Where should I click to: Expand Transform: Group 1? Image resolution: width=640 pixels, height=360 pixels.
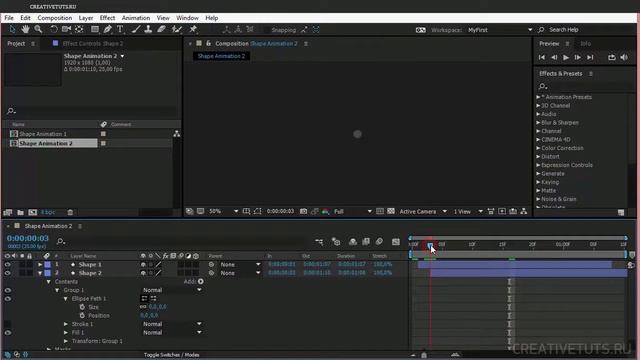(x=66, y=341)
